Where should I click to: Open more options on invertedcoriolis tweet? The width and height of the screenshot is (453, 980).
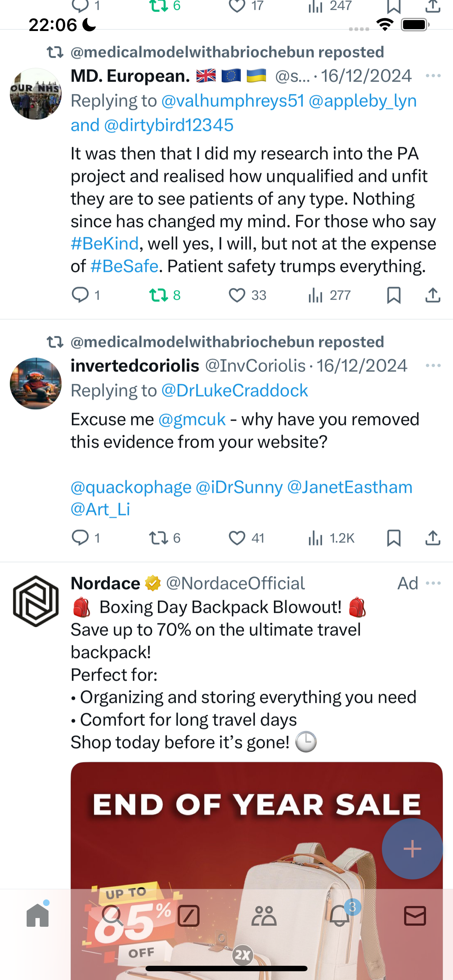(433, 366)
